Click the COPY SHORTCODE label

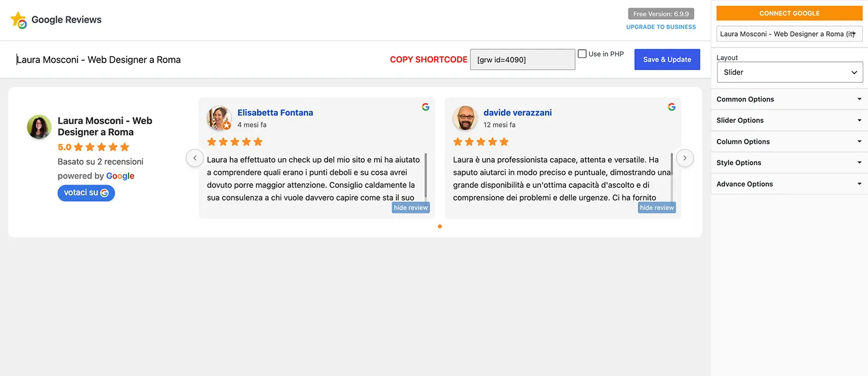tap(429, 60)
